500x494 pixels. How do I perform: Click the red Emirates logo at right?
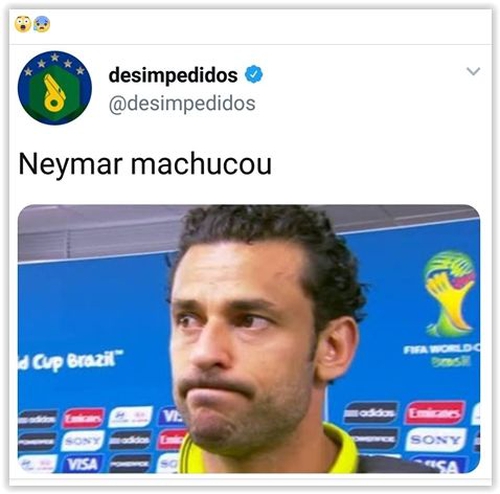coord(435,413)
